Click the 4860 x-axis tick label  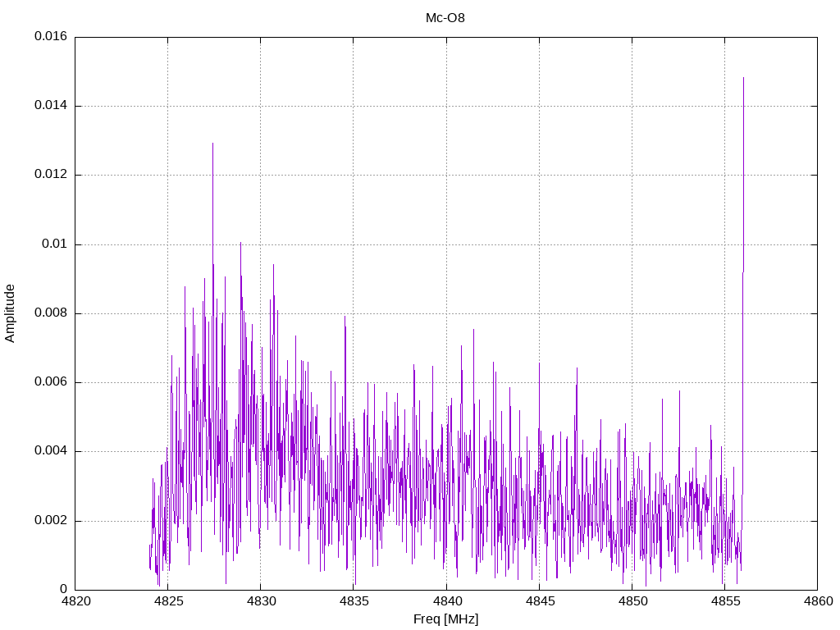818,601
